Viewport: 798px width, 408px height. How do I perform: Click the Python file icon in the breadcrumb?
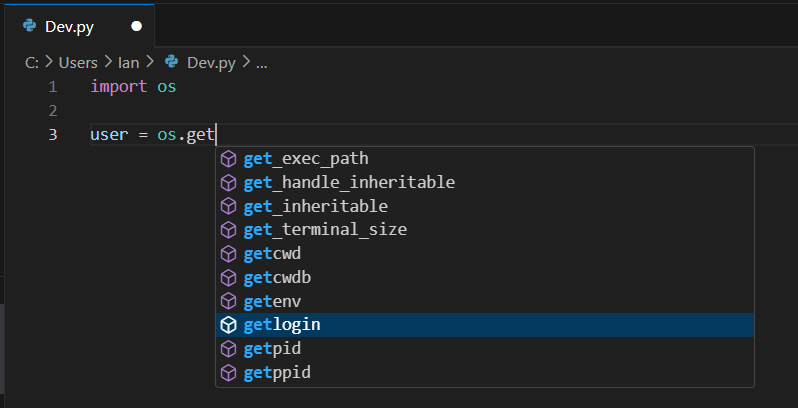(171, 62)
